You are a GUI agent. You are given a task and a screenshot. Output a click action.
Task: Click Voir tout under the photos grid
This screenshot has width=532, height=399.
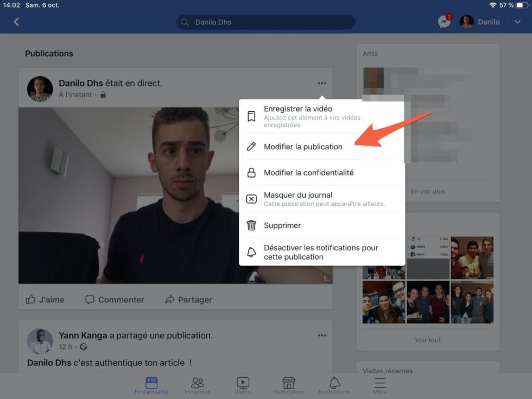click(x=428, y=340)
